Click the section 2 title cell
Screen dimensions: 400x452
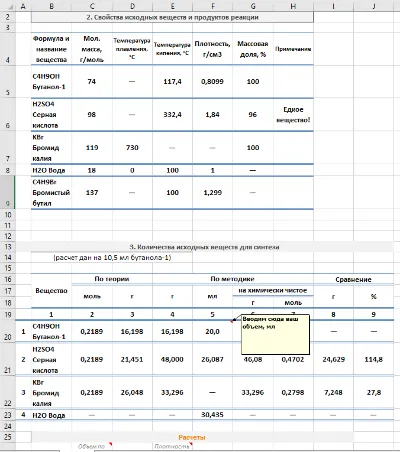coord(172,17)
